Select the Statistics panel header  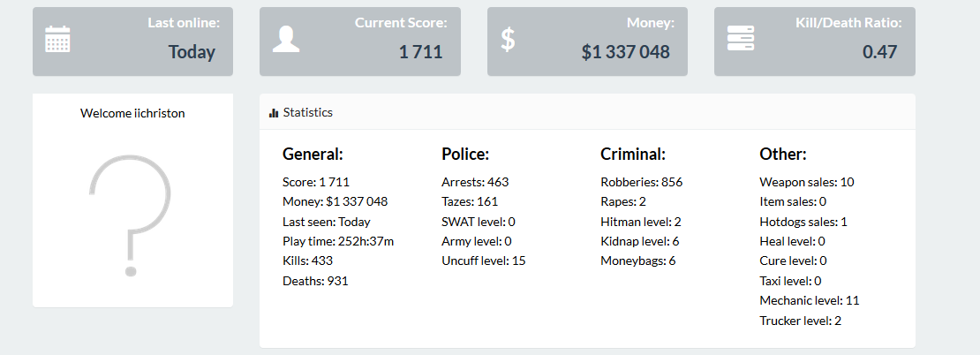(x=587, y=112)
